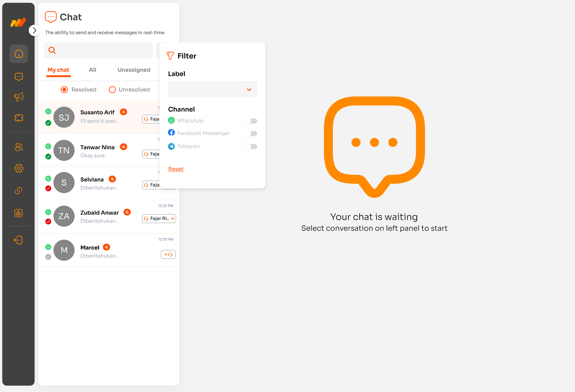
Task: Open the Chat section from sidebar
Action: click(x=19, y=77)
